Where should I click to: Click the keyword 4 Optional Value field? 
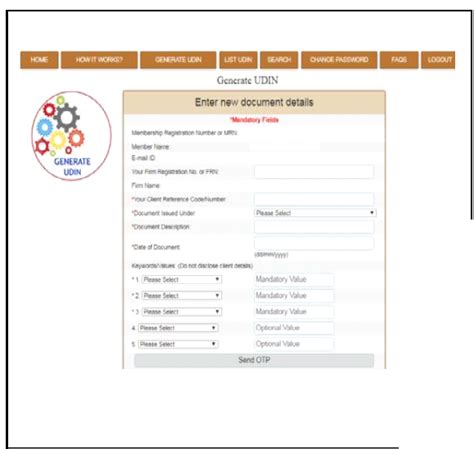[x=294, y=328]
